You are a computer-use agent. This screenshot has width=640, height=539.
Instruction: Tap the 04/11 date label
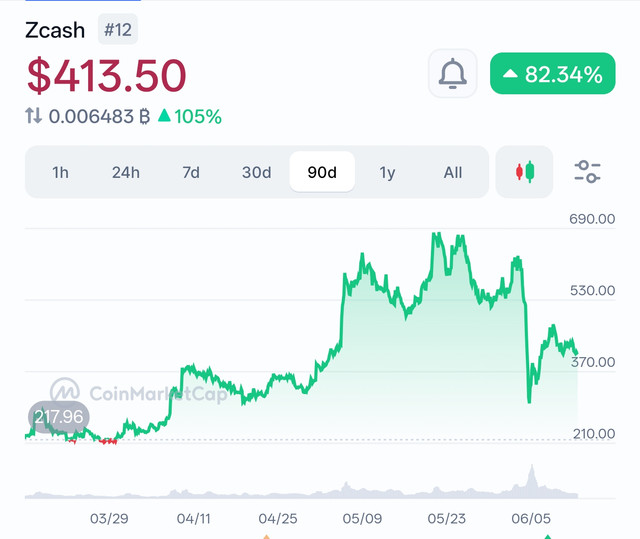coord(193,519)
